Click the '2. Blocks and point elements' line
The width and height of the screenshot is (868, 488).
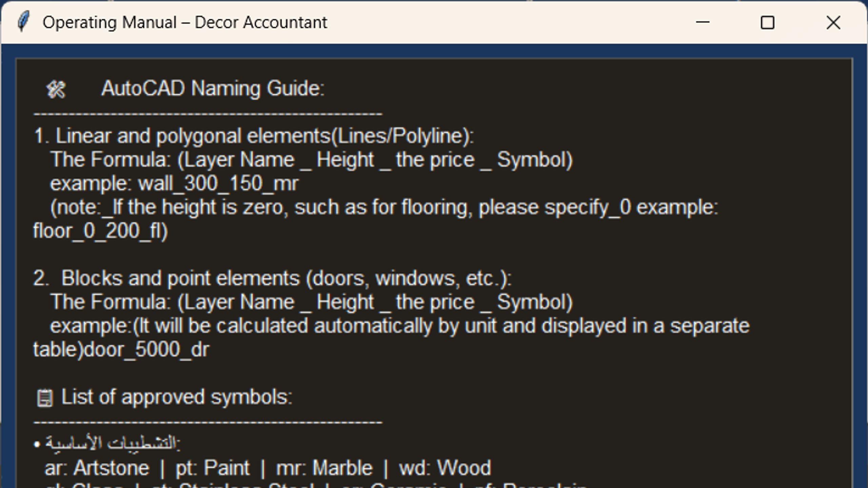point(273,279)
